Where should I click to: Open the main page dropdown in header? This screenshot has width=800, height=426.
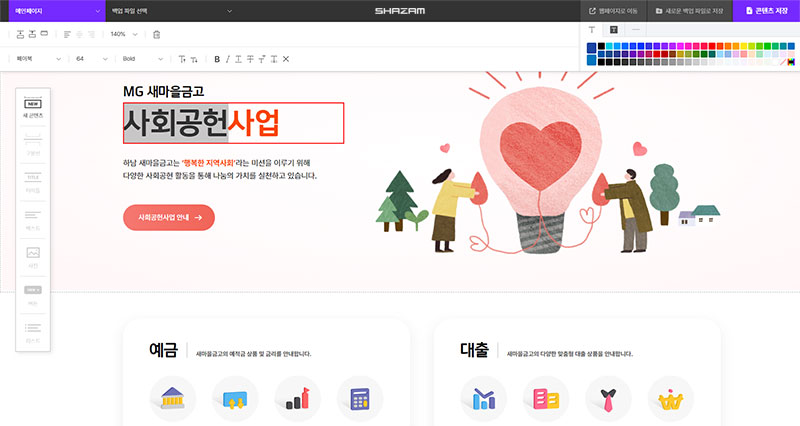[57, 11]
